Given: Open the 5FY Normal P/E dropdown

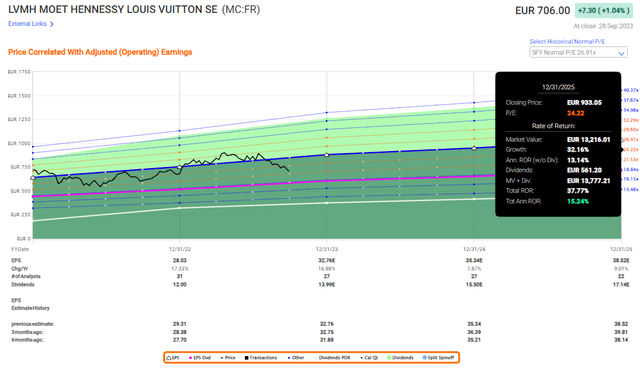Looking at the screenshot, I should (x=578, y=53).
